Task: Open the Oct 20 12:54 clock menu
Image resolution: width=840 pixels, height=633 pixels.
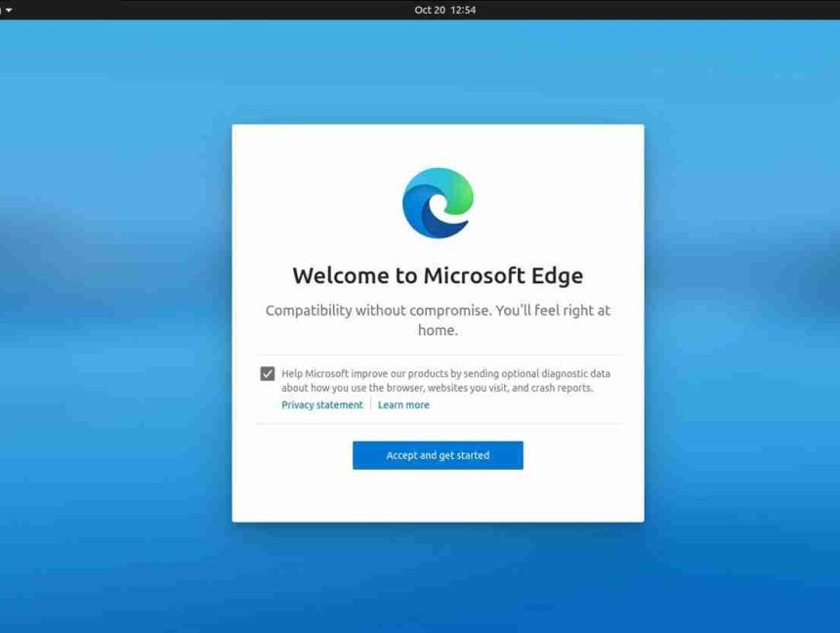Action: (x=444, y=10)
